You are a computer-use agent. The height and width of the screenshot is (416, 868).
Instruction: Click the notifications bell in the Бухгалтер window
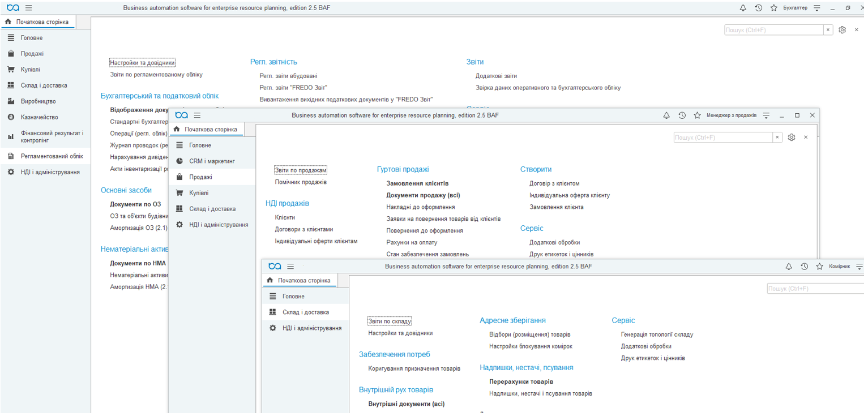[743, 8]
